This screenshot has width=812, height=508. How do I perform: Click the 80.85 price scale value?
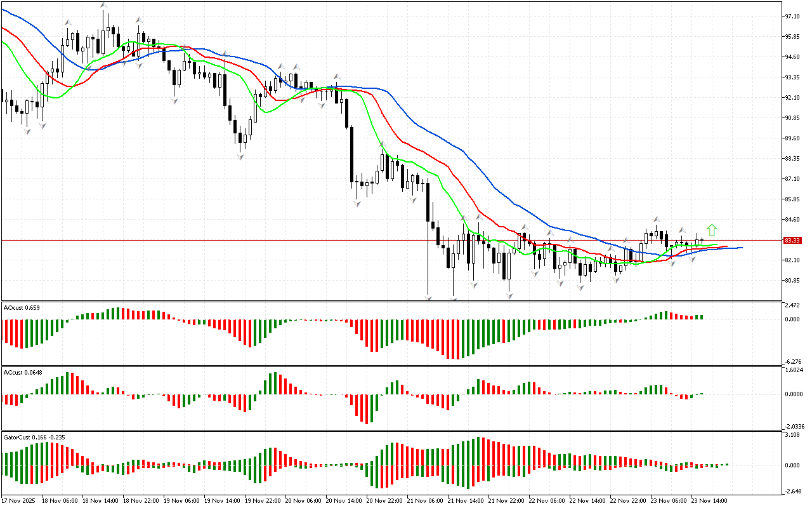click(794, 281)
